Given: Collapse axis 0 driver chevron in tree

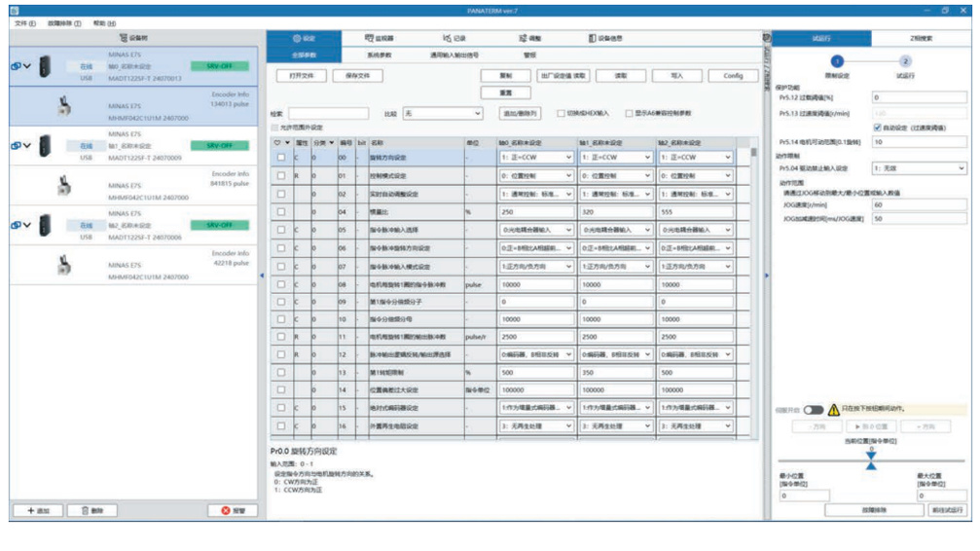Looking at the screenshot, I should [27, 65].
